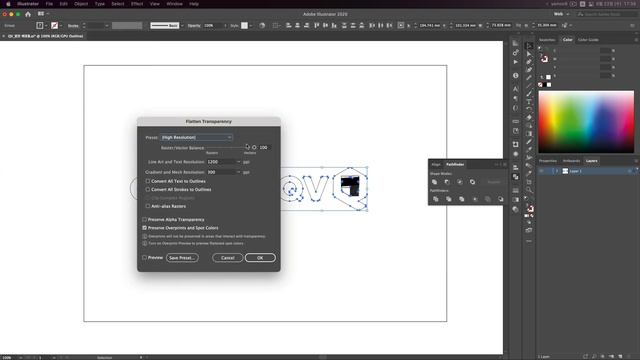
Task: Click the Trim pathfinder icon
Action: 449,199
